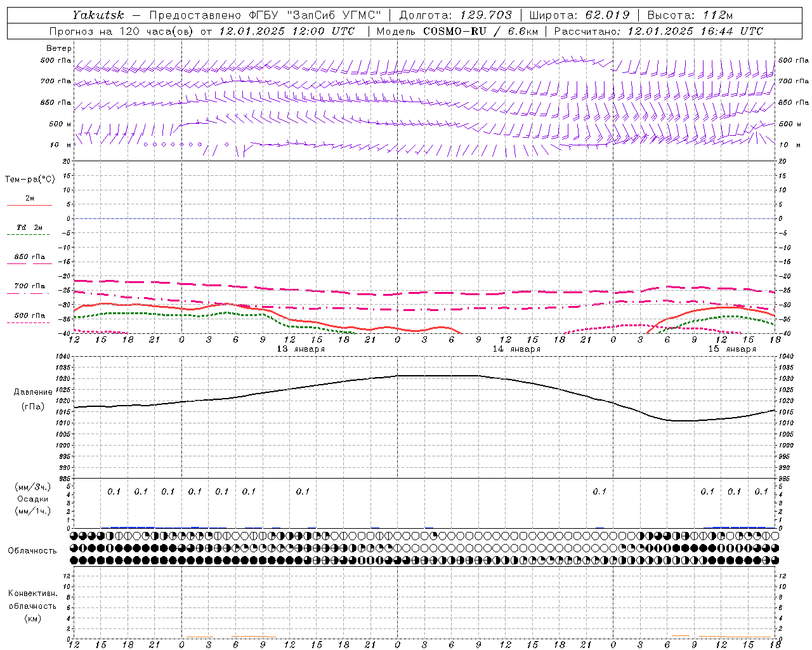
Task: Click the orange convective cloud bar on 13 января
Action: pos(254,637)
